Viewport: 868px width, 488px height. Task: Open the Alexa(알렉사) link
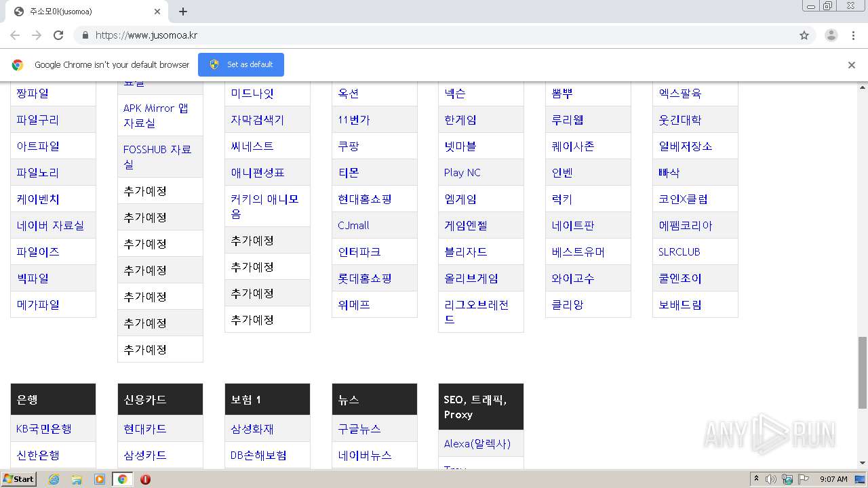(x=477, y=444)
